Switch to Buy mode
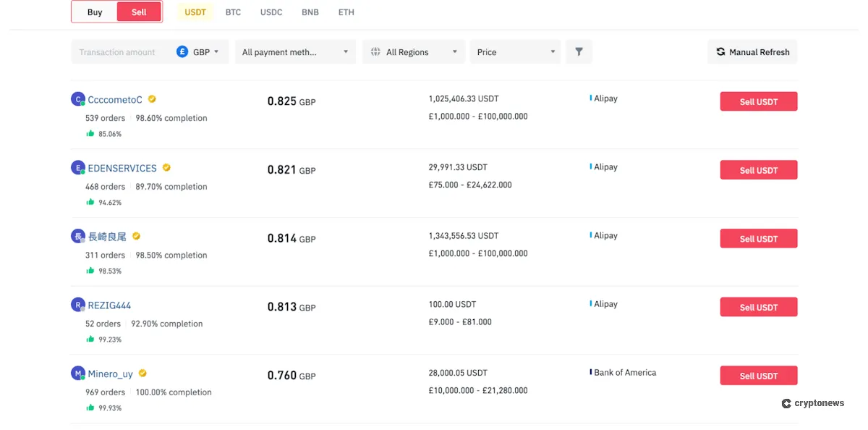The width and height of the screenshot is (868, 430). (x=94, y=12)
